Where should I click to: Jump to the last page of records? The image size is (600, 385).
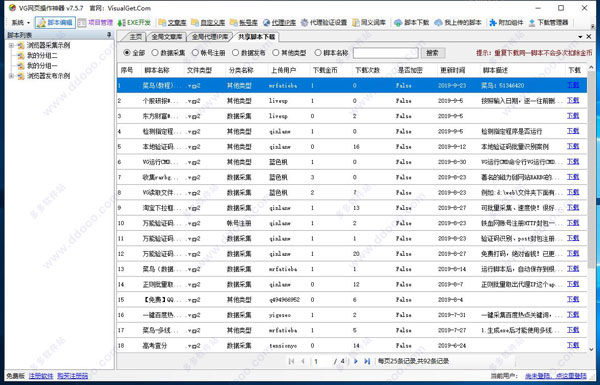click(x=367, y=361)
